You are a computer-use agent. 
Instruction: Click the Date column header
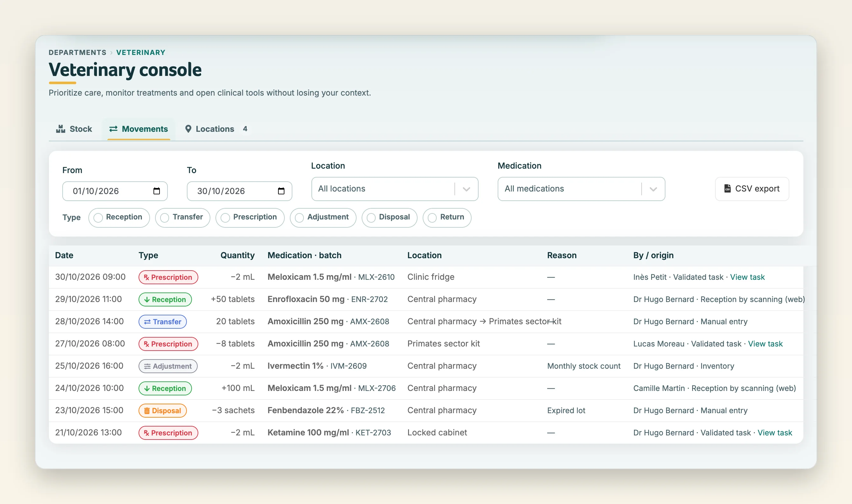coord(64,255)
